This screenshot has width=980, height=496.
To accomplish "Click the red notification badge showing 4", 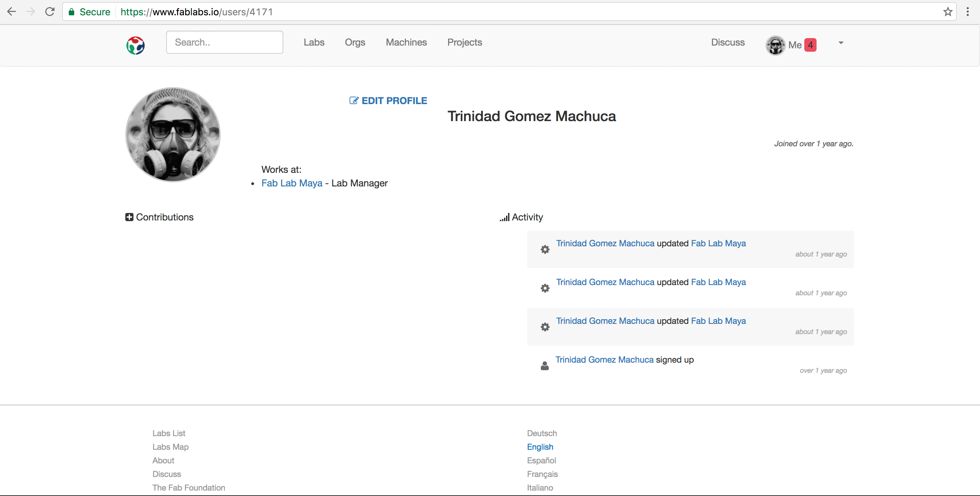I will tap(810, 45).
